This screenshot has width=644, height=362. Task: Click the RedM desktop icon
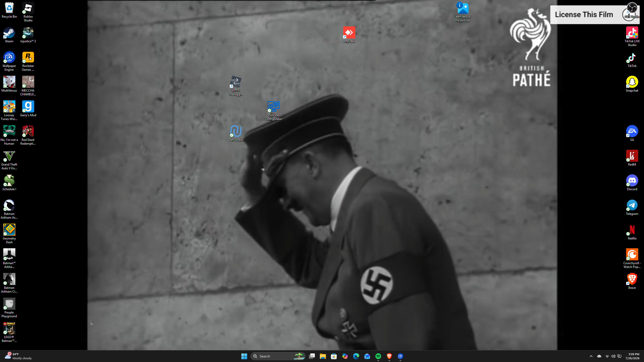point(632,158)
